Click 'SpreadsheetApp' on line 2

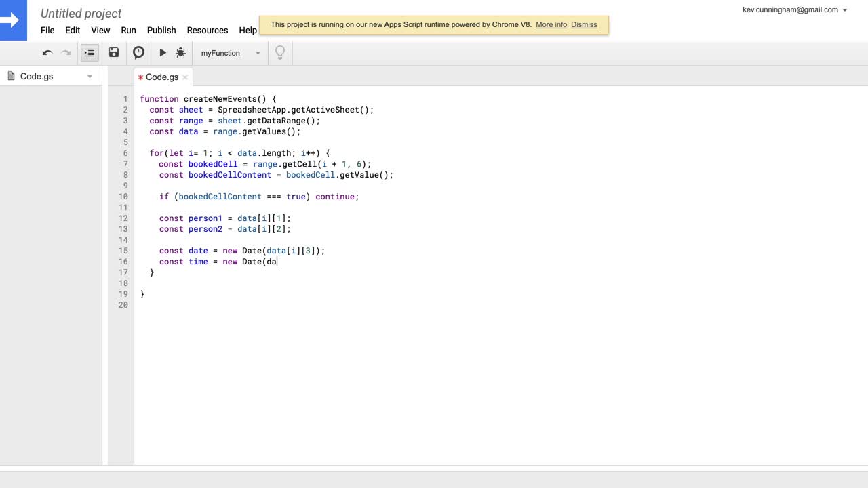[252, 110]
